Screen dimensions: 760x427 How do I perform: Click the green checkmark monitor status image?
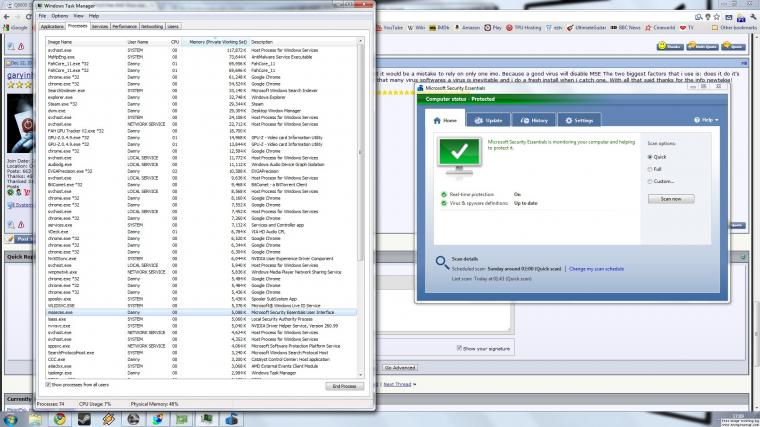tap(459, 157)
